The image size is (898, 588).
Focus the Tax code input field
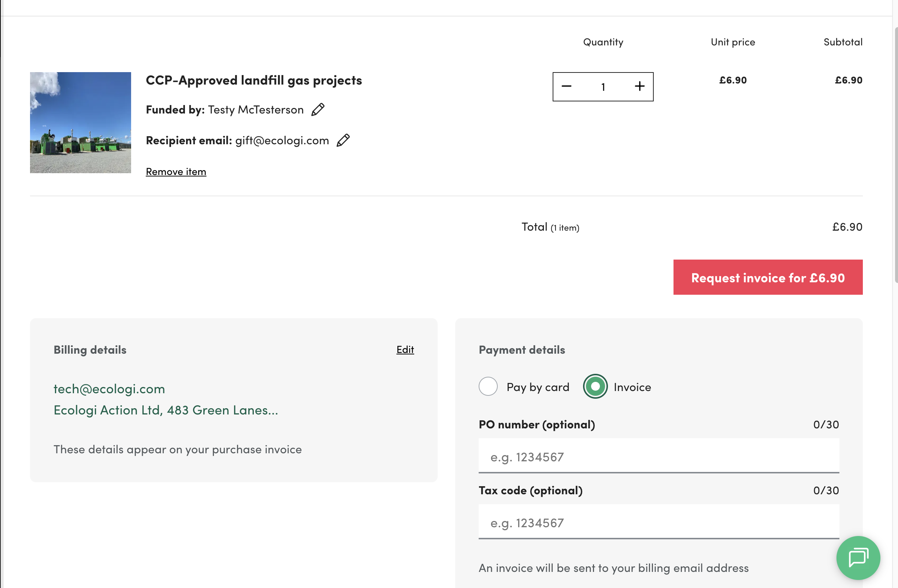point(658,523)
